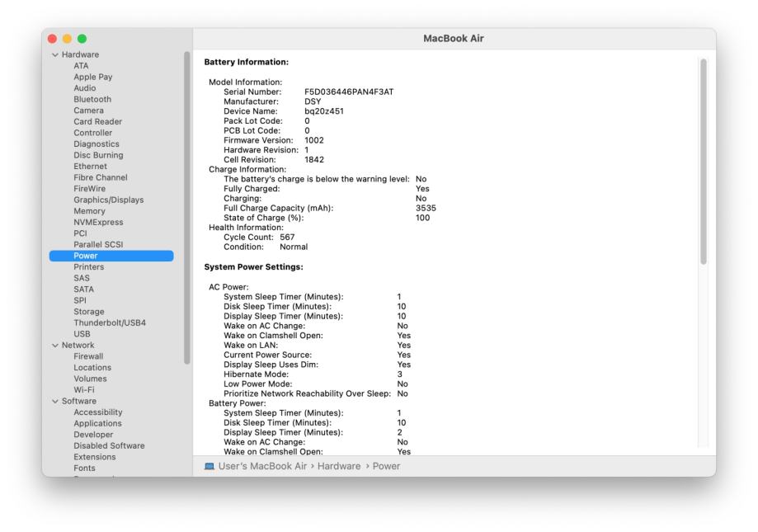Viewport: 758px width, 532px height.
Task: Open the PCI entry
Action: (x=80, y=233)
